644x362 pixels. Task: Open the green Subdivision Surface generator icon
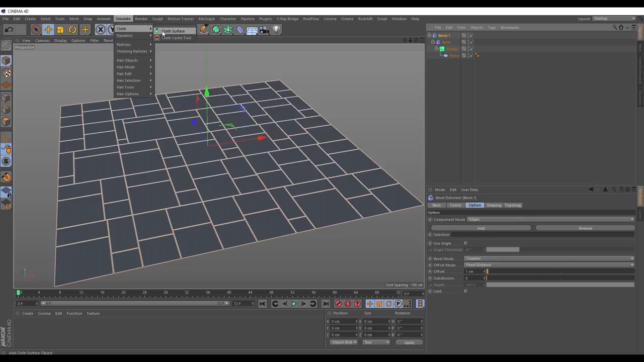[216, 30]
